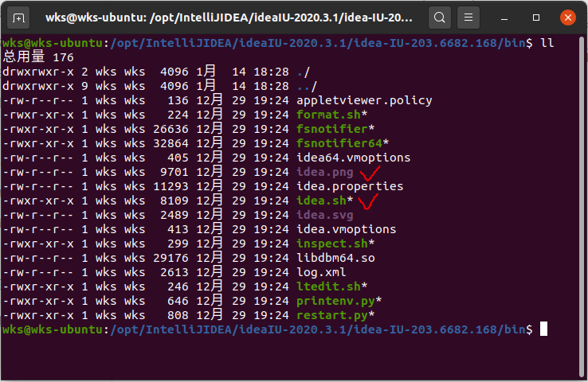The height and width of the screenshot is (382, 588).
Task: Click file size 32864
Action: [171, 143]
